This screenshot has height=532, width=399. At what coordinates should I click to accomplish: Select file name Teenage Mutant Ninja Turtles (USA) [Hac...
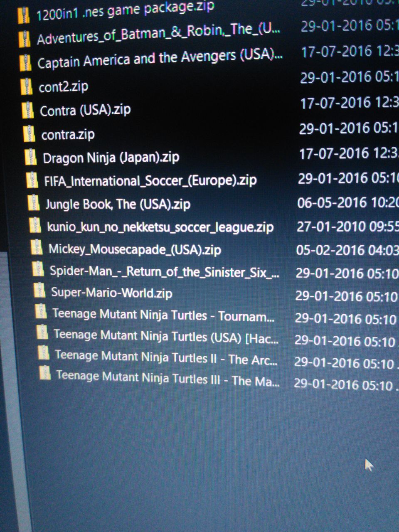(166, 337)
